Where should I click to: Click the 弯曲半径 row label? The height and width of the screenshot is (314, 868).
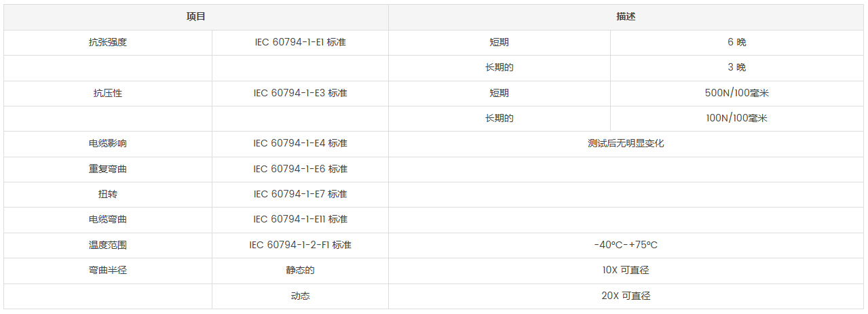click(x=107, y=270)
